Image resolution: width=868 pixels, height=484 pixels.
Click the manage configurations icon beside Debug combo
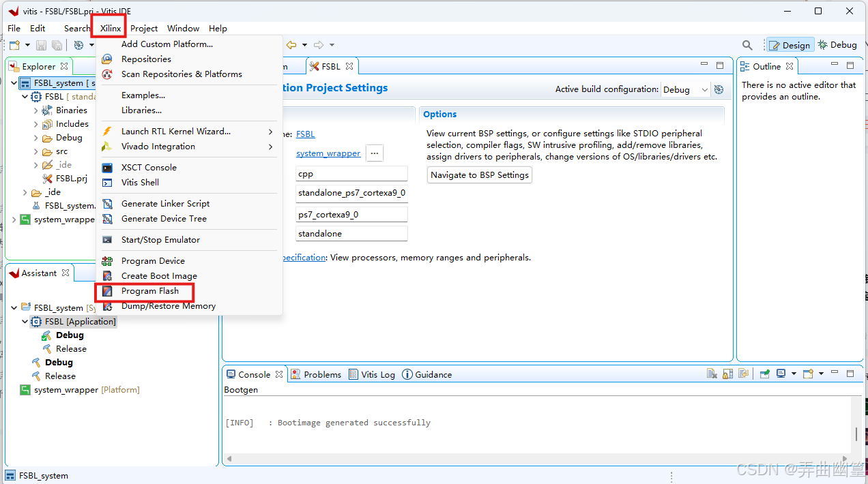click(718, 89)
